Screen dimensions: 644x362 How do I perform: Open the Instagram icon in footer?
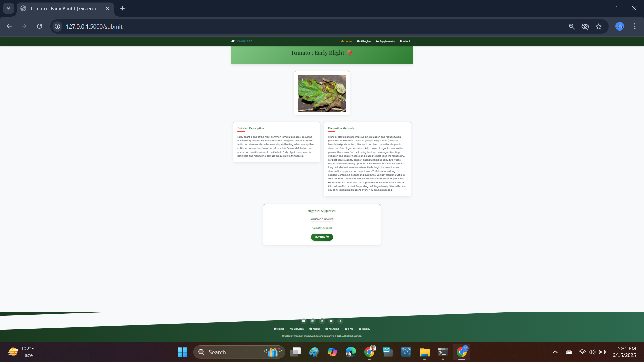click(x=313, y=321)
